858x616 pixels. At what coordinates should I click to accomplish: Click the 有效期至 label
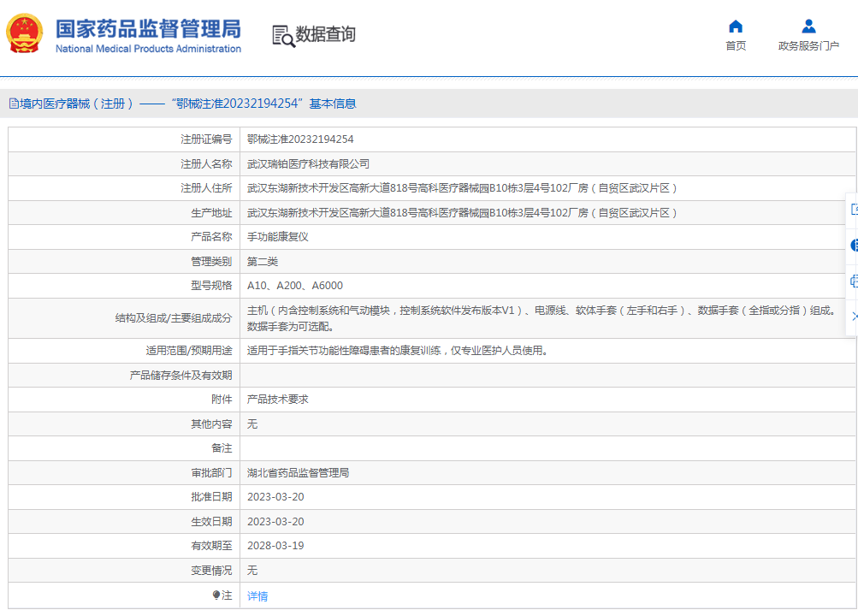tap(211, 546)
